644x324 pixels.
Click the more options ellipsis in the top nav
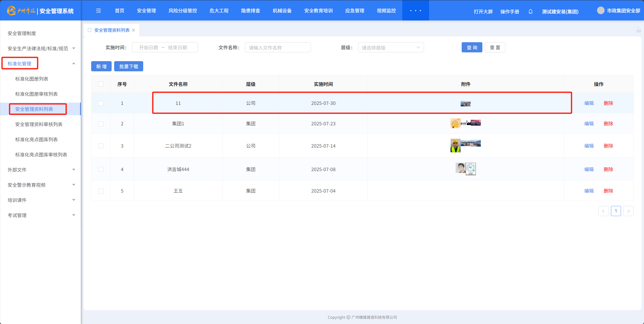coord(415,11)
